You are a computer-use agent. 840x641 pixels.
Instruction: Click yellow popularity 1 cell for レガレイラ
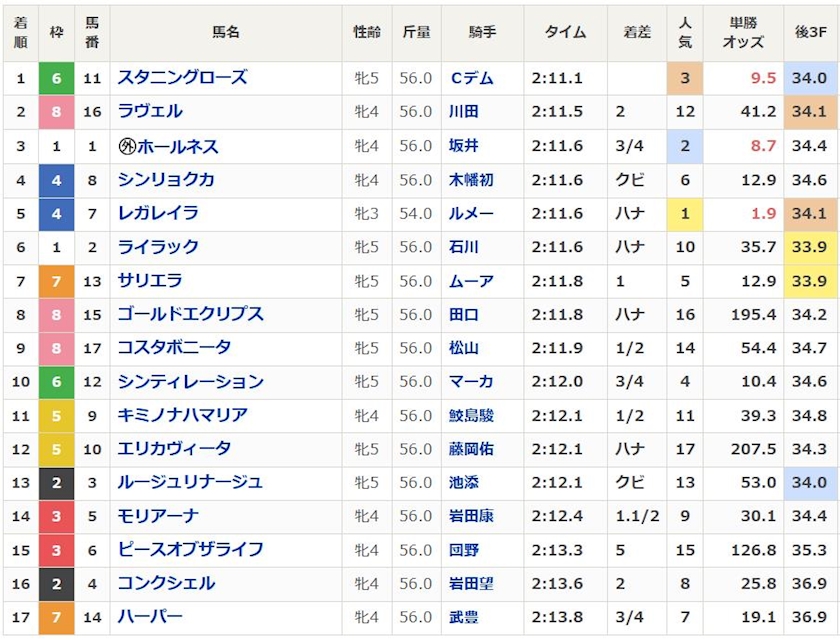pyautogui.click(x=684, y=213)
